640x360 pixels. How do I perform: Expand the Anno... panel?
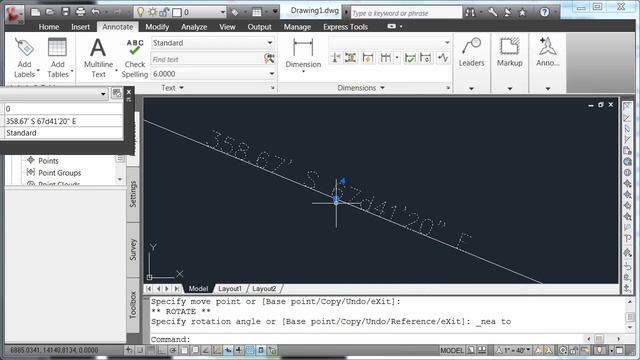pyautogui.click(x=547, y=89)
